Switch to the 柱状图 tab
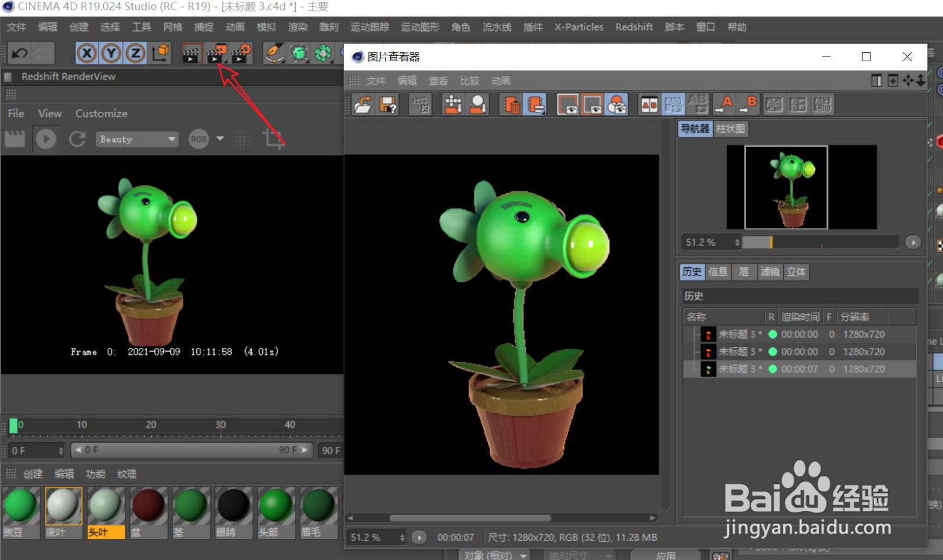The image size is (943, 560). point(730,129)
